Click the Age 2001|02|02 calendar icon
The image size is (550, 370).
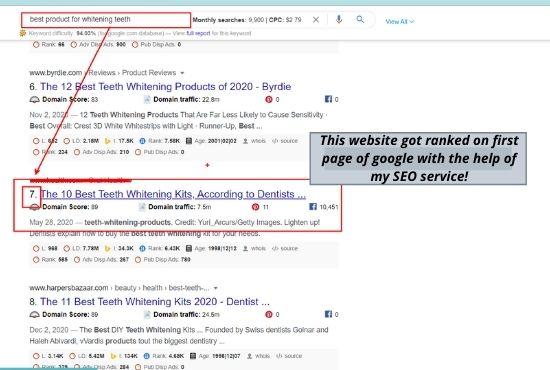point(189,141)
